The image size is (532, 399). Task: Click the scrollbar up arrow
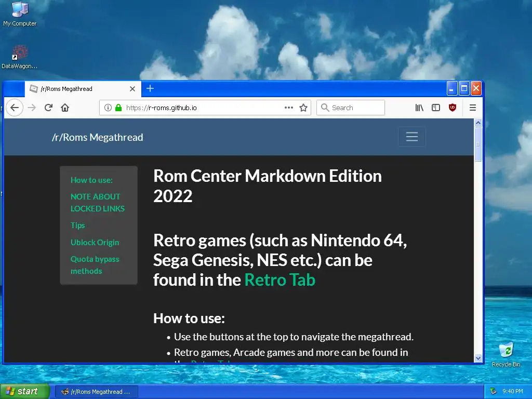pyautogui.click(x=478, y=123)
